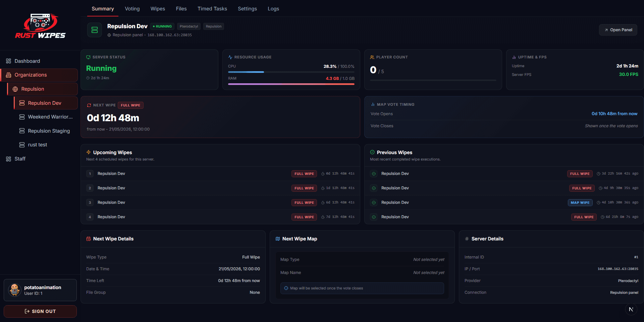Select Repulsion Dev in the sidebar

(x=46, y=103)
